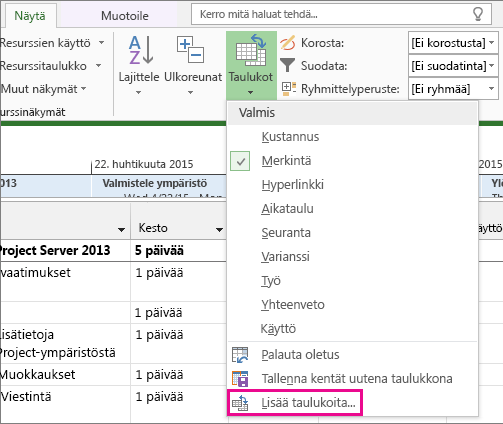503x424 pixels.
Task: Open the Lajittele dropdown arrow
Action: 139,92
